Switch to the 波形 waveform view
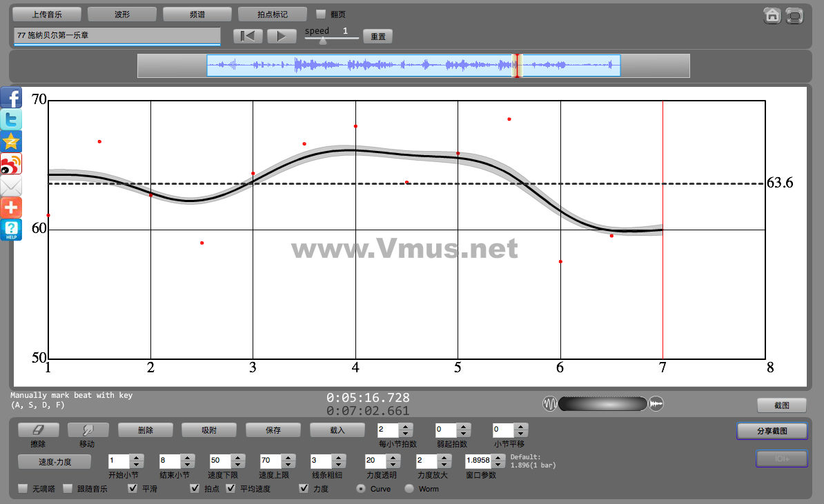 (x=122, y=14)
